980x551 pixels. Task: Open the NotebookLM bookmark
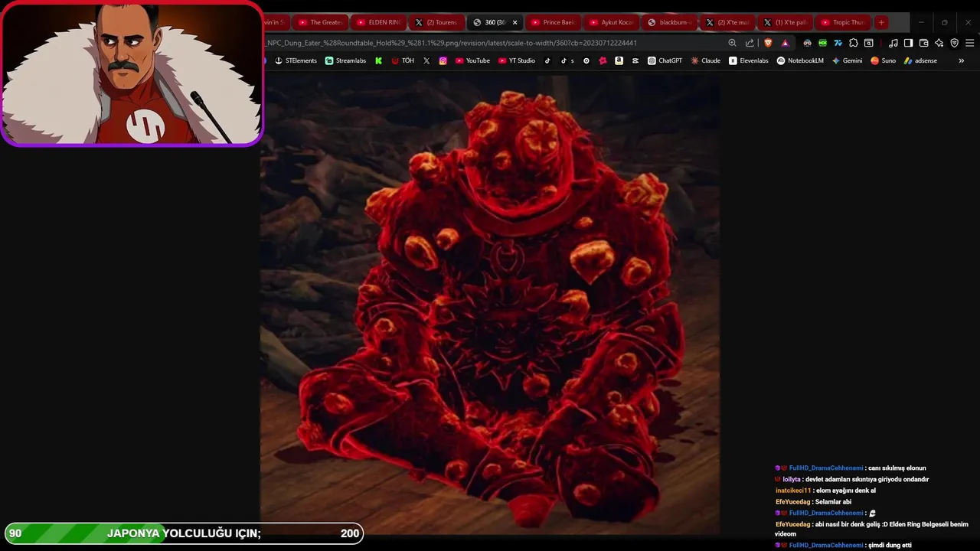pos(800,60)
